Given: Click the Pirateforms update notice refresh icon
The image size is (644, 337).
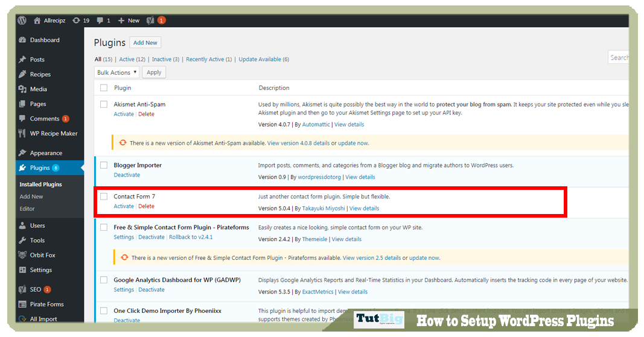Looking at the screenshot, I should (124, 258).
